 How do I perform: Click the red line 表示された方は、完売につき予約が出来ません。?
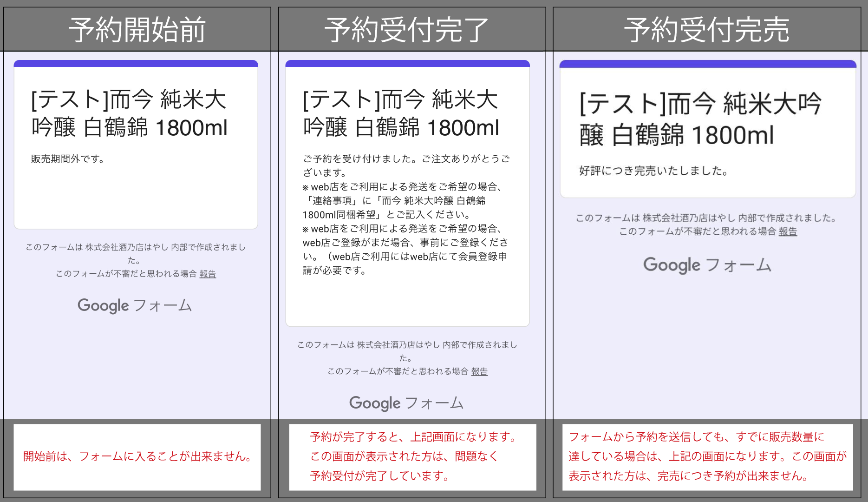[x=689, y=476]
